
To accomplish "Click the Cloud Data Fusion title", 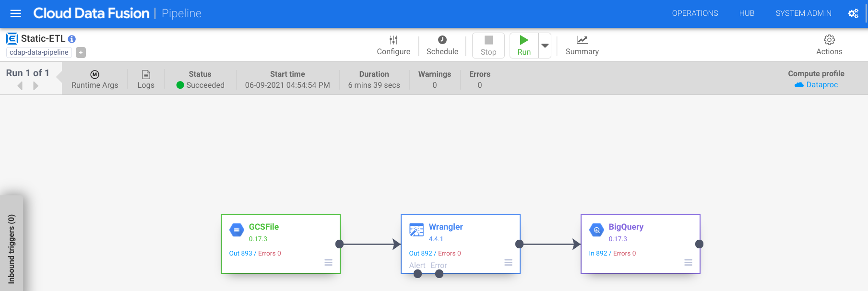I will tap(91, 13).
